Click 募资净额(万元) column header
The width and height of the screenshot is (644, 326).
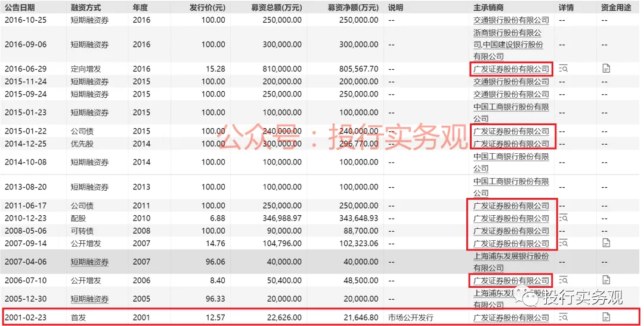tap(353, 7)
